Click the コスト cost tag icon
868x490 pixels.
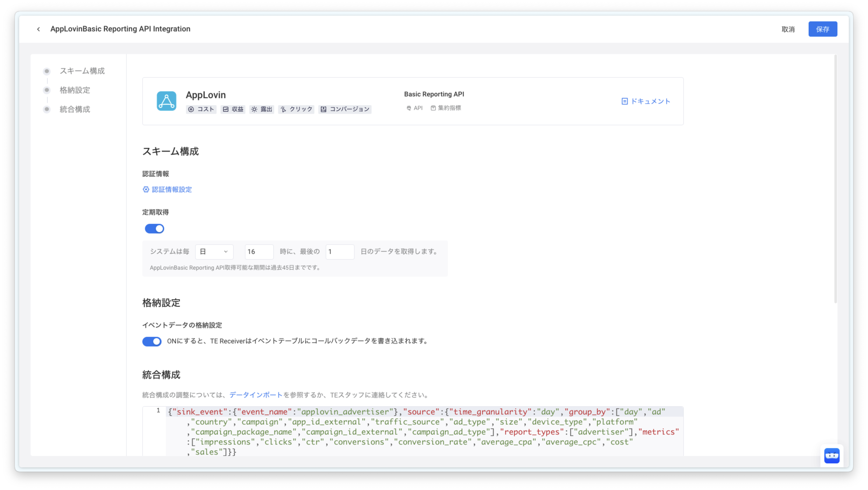coord(191,109)
